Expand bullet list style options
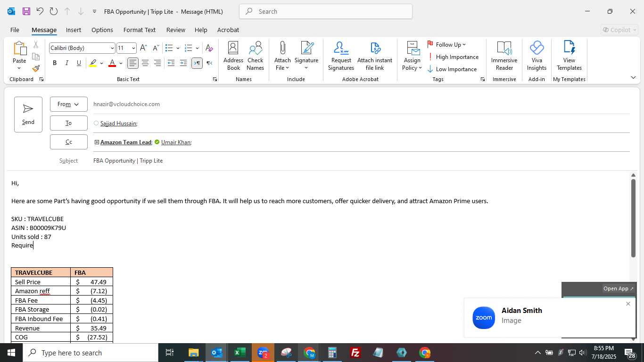644x362 pixels. pyautogui.click(x=178, y=48)
